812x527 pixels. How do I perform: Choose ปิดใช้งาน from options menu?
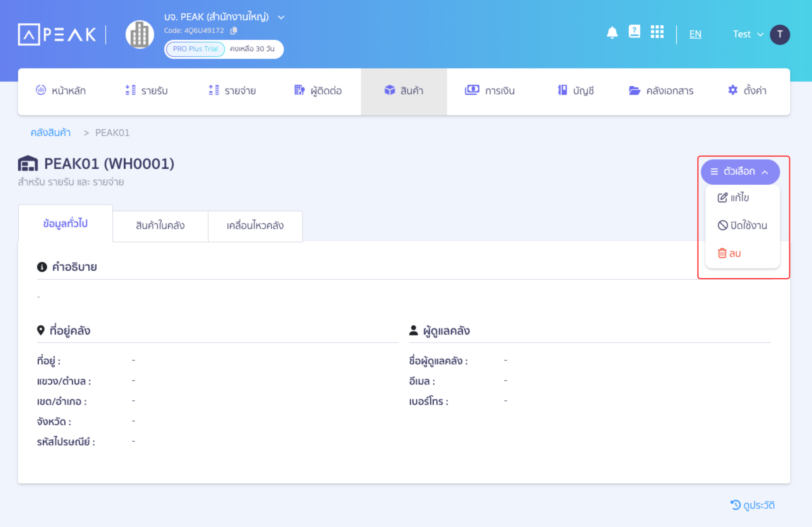coord(742,225)
